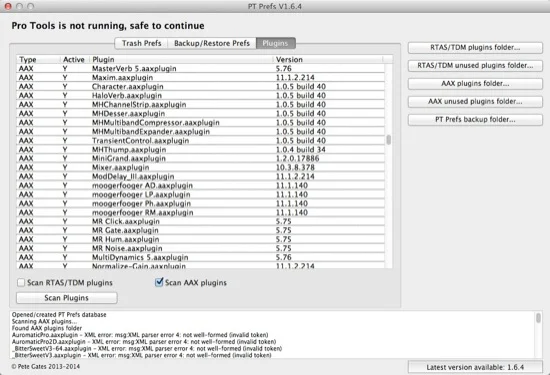Switch to the Trash Prefs tab
Image resolution: width=550 pixels, height=375 pixels.
(x=141, y=43)
